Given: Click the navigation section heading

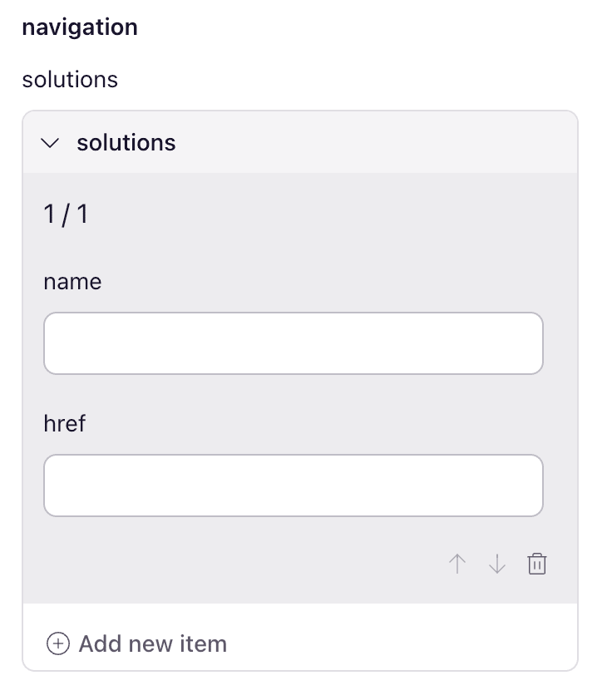Looking at the screenshot, I should click(80, 27).
